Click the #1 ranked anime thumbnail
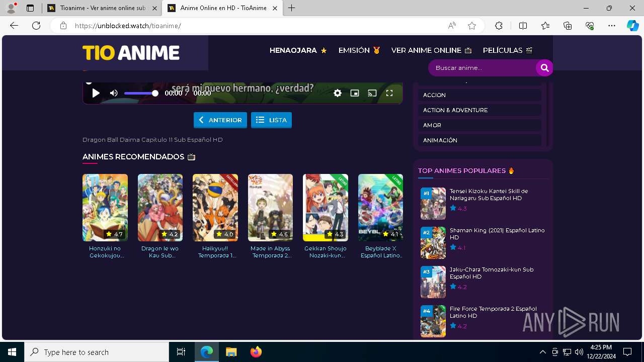 pos(433,204)
